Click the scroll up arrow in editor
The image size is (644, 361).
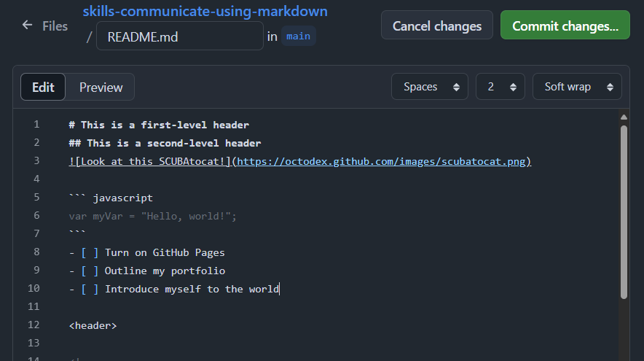click(x=624, y=117)
